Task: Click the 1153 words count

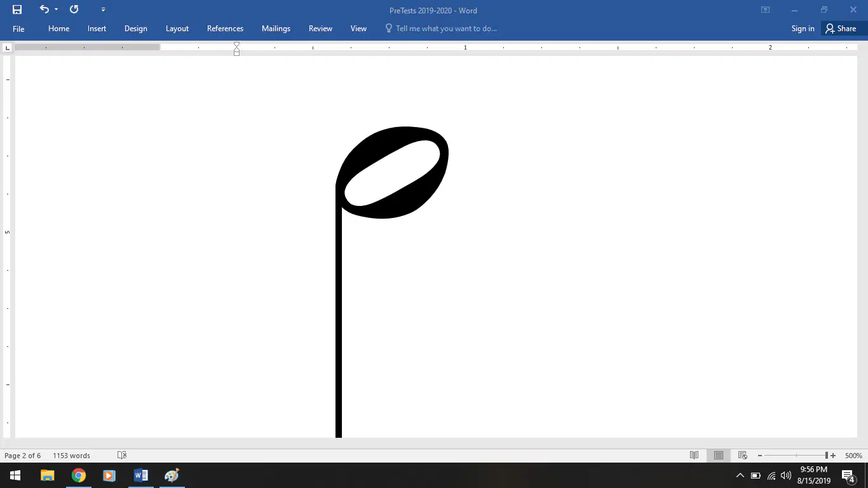Action: pos(71,456)
